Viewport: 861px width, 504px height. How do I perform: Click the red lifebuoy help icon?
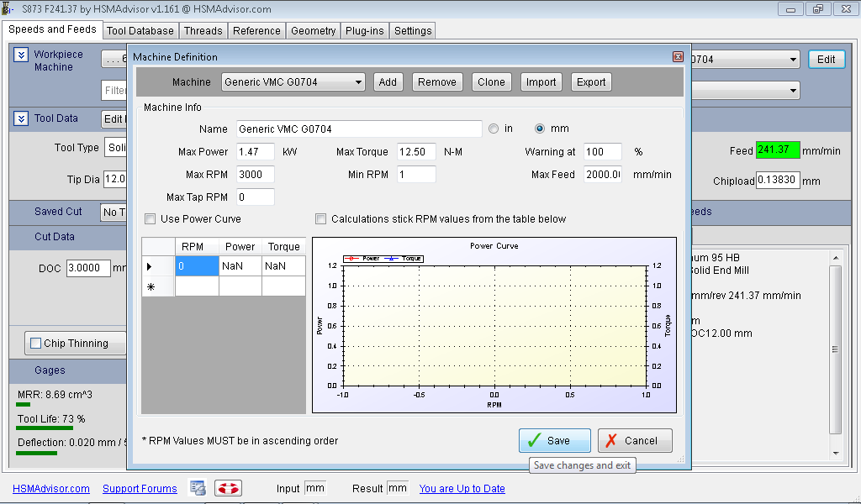[x=228, y=488]
